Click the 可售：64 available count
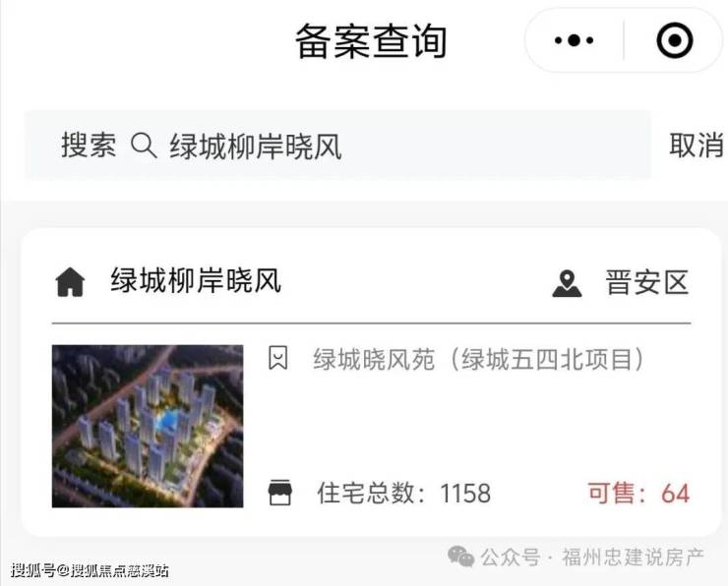The width and height of the screenshot is (728, 586). tap(638, 494)
